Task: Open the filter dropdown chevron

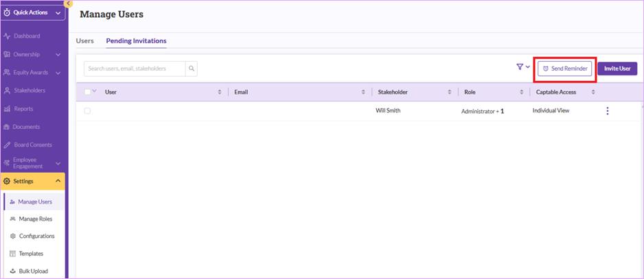Action: [x=528, y=67]
